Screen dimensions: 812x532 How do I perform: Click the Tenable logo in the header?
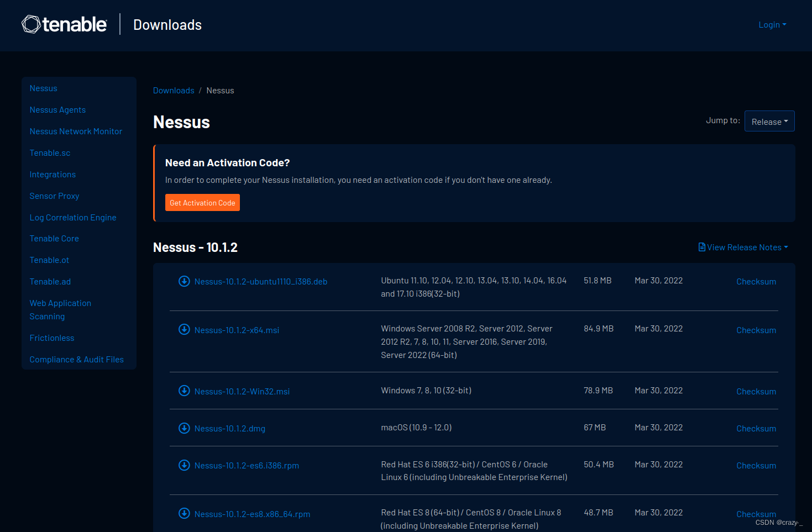pyautogui.click(x=64, y=24)
